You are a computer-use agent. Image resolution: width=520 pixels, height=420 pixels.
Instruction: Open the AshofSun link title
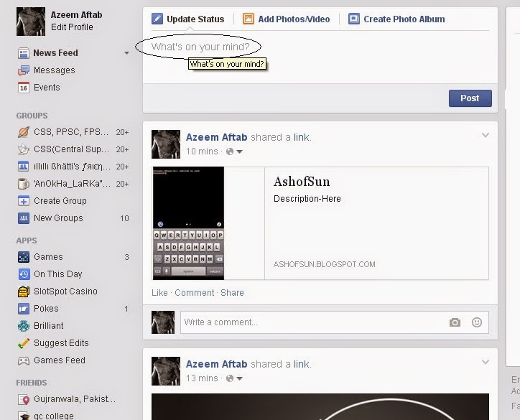click(x=302, y=182)
